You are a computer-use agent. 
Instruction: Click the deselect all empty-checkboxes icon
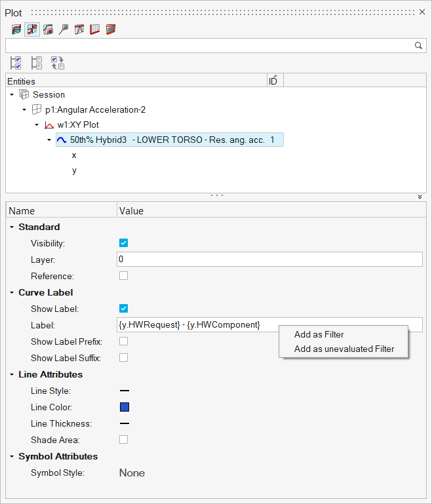37,62
